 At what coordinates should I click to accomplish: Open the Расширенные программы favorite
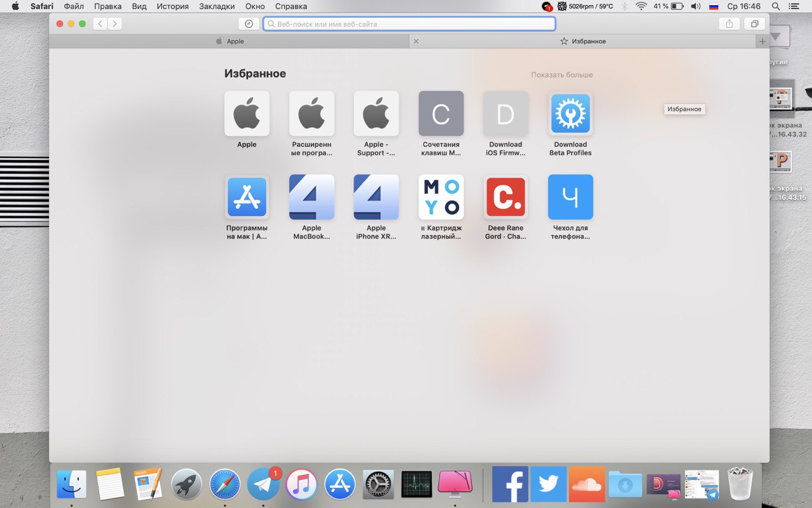311,114
